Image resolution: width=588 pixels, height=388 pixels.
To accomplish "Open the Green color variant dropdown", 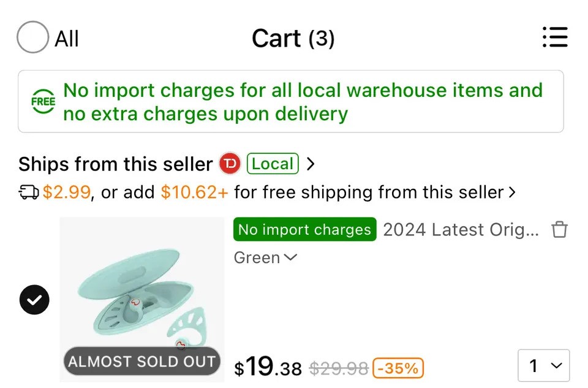I will [x=265, y=258].
